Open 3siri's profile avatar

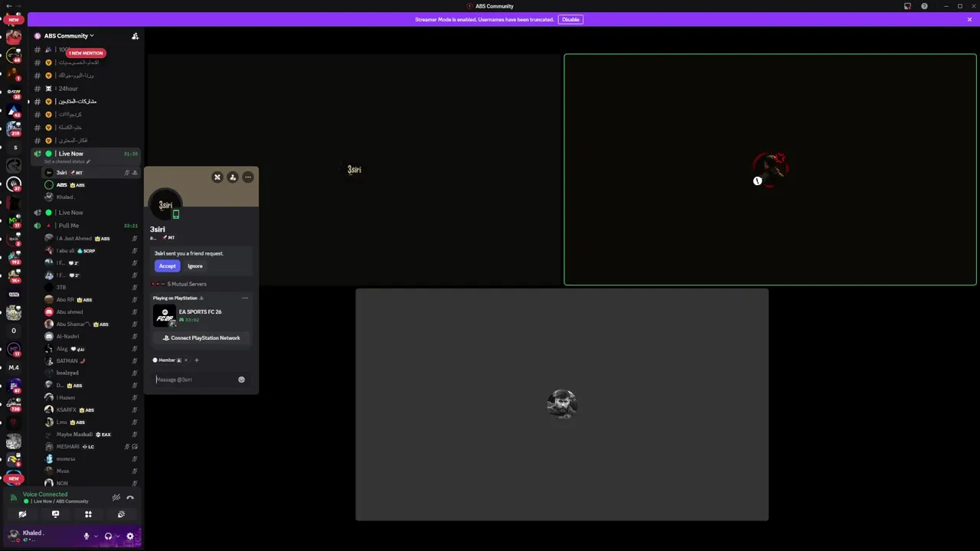[165, 205]
